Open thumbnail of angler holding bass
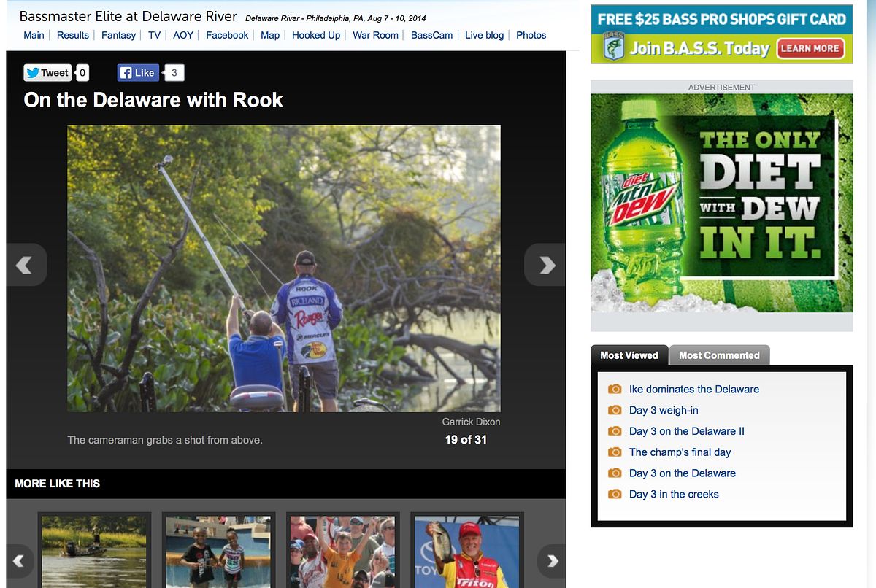 coord(466,552)
